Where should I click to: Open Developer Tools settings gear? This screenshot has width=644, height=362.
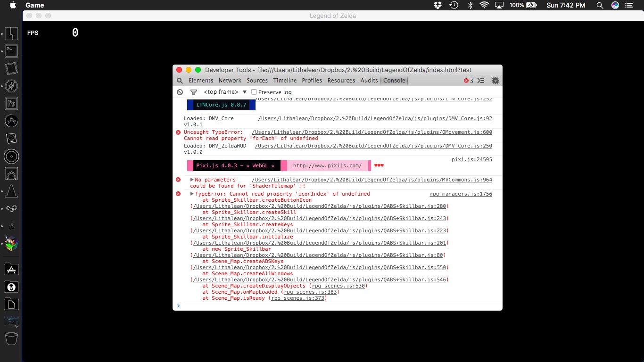coord(495,81)
